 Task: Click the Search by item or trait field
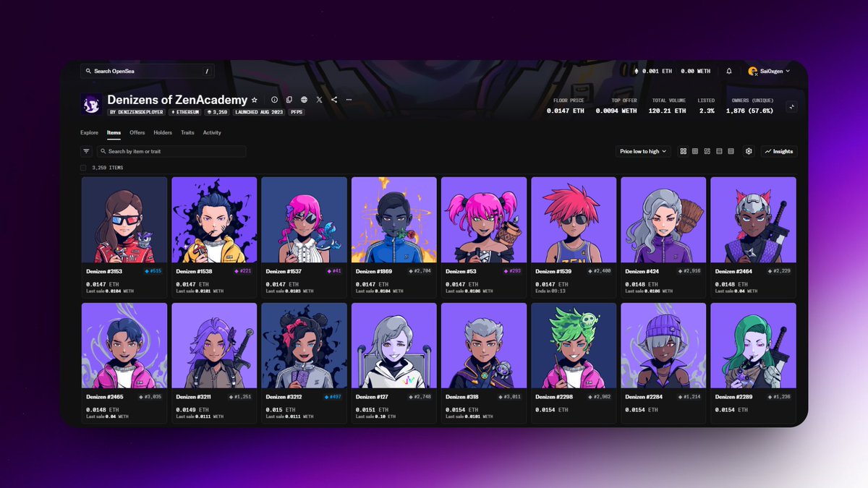[171, 151]
